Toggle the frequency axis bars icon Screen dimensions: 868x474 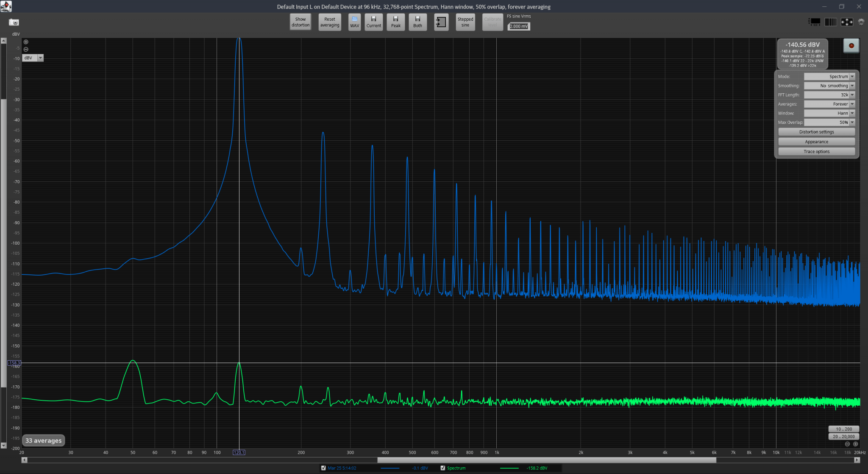830,22
